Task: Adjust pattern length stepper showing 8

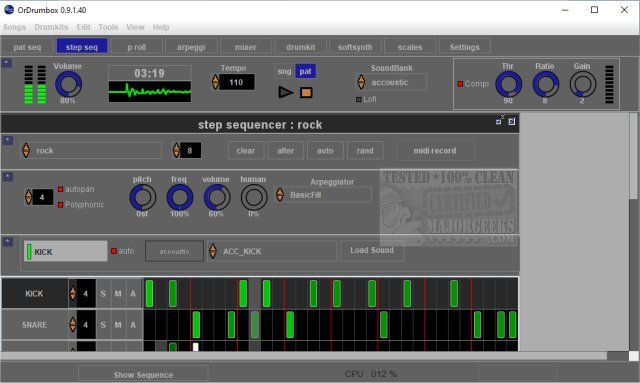Action: click(x=176, y=151)
